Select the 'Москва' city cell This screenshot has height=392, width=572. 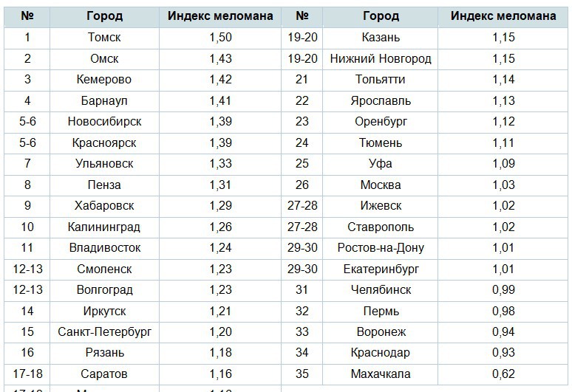[x=381, y=185]
